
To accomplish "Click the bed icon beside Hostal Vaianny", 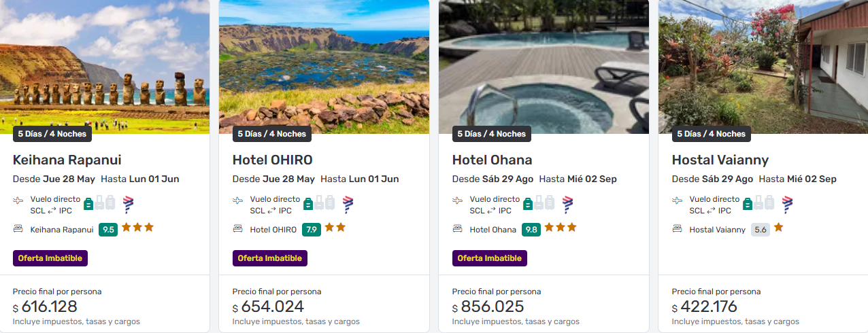I will click(x=677, y=229).
